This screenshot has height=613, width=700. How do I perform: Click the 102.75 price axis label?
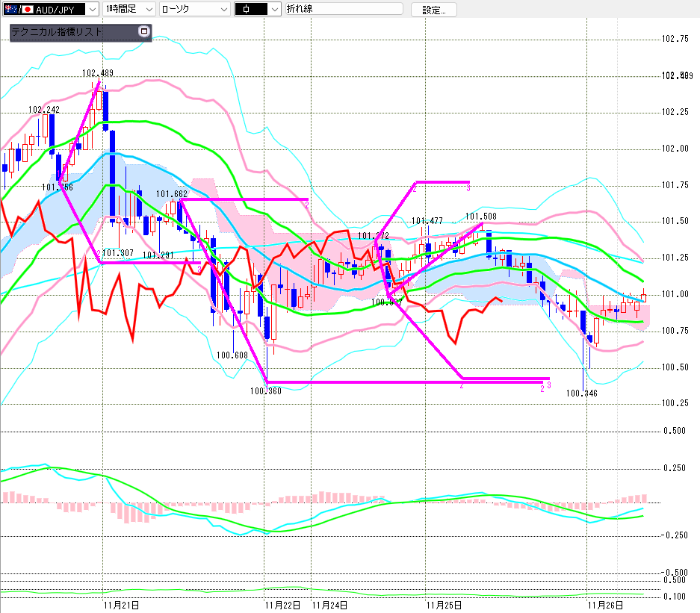[x=675, y=39]
